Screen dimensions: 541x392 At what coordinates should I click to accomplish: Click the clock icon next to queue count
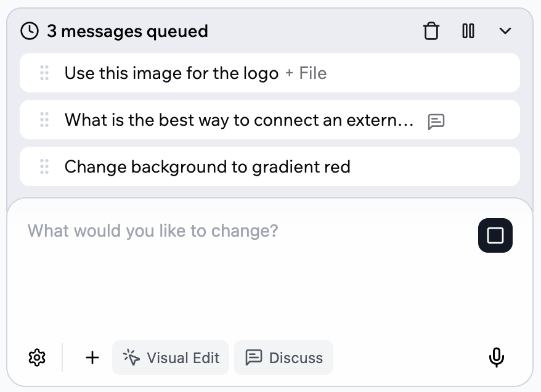pos(30,30)
